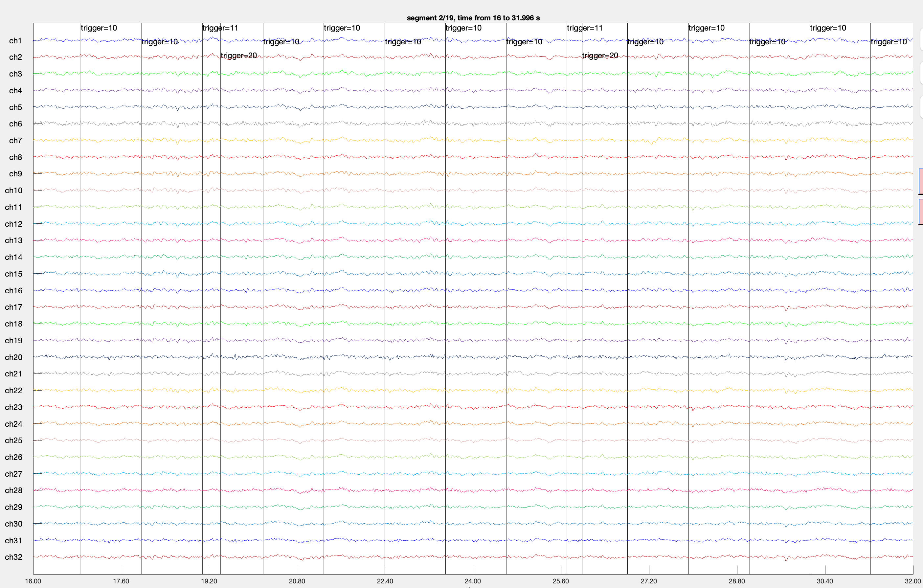Select the ch8 channel label
This screenshot has width=923, height=588.
[x=15, y=157]
